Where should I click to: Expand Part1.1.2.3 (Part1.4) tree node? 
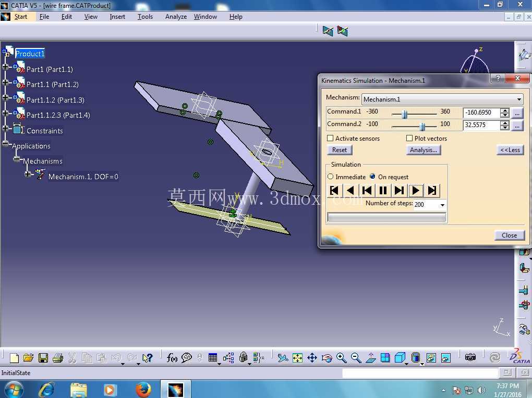pos(5,113)
